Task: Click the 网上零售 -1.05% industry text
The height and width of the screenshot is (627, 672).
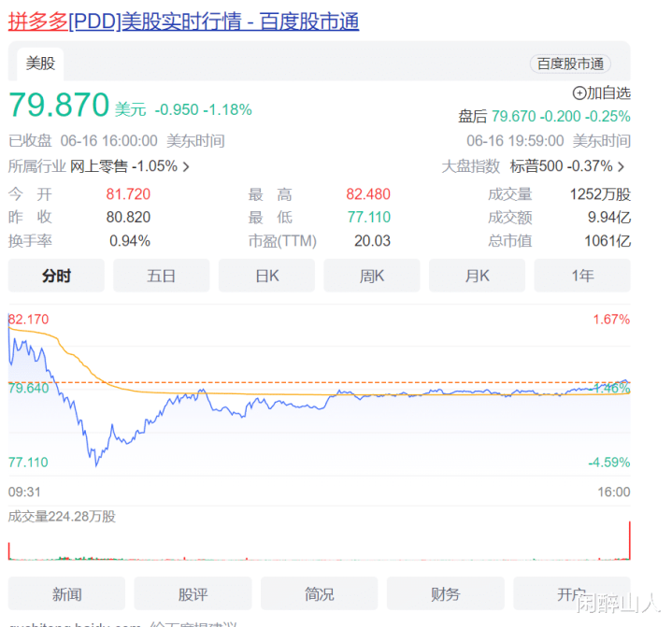Action: click(x=123, y=166)
